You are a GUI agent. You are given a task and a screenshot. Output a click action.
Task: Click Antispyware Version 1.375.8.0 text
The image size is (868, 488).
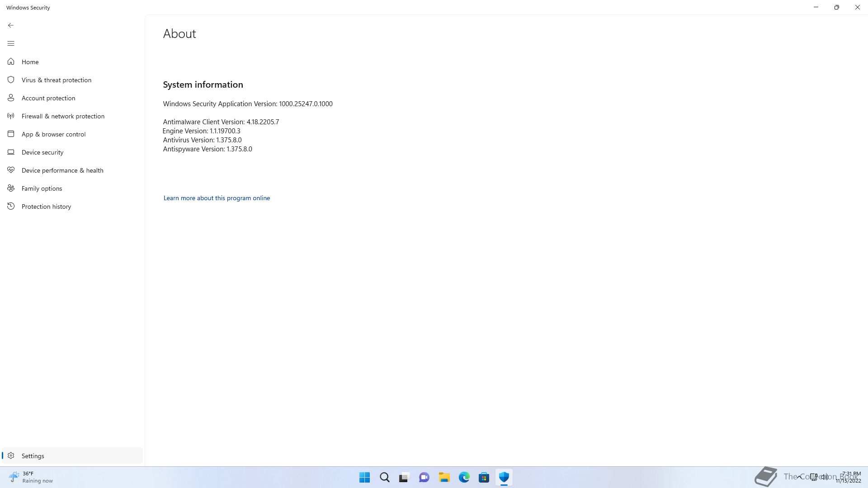click(x=208, y=149)
